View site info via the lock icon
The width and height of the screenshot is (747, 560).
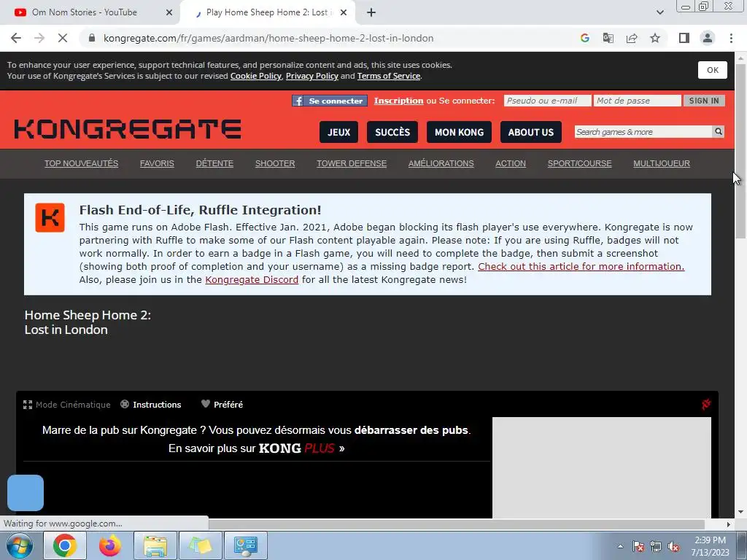point(92,38)
